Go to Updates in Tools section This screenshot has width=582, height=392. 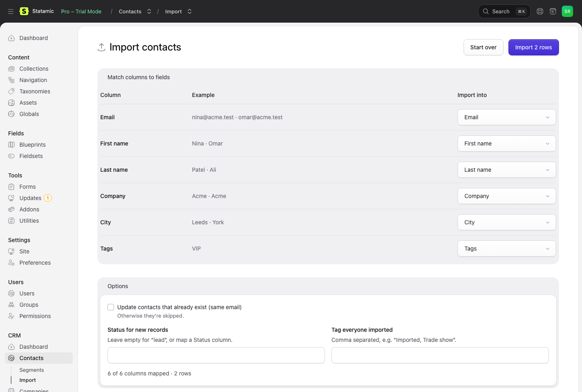(x=30, y=198)
